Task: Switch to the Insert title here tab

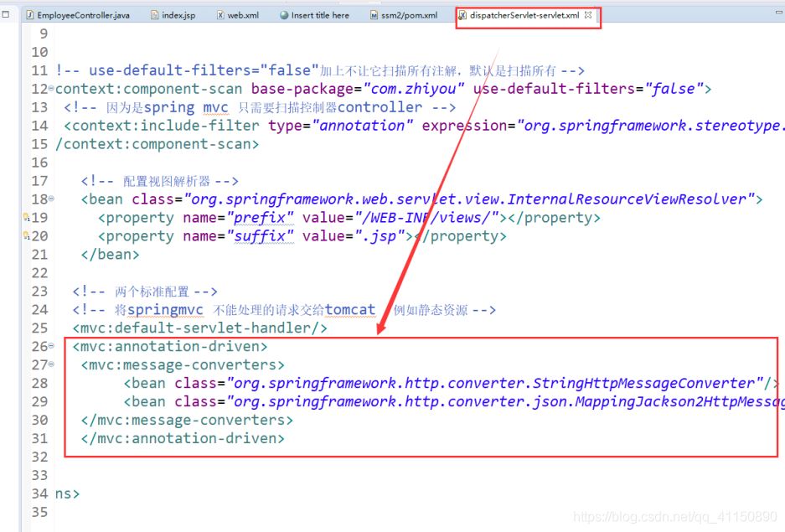Action: (315, 15)
